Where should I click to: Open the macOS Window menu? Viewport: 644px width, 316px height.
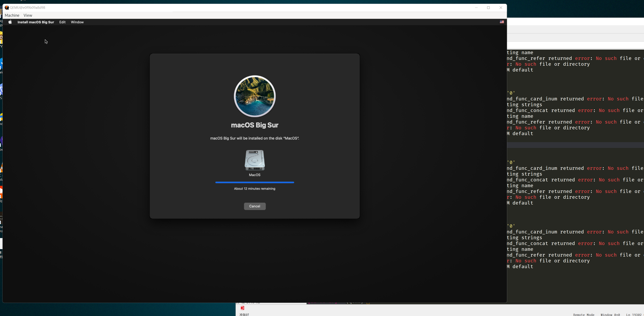click(77, 22)
